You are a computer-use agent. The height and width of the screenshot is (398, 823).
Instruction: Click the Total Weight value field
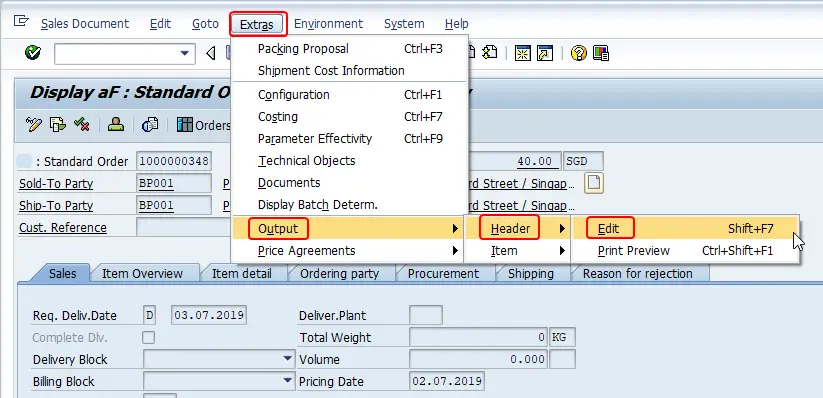tap(478, 338)
